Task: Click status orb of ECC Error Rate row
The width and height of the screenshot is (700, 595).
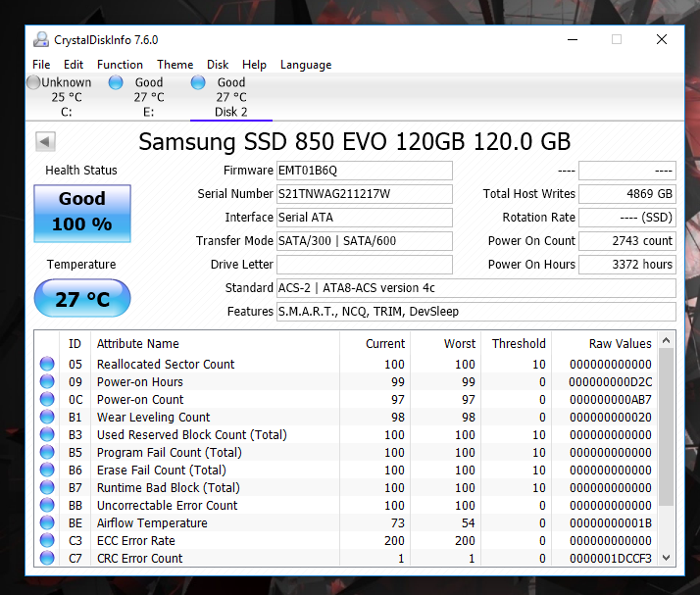Action: coord(47,540)
